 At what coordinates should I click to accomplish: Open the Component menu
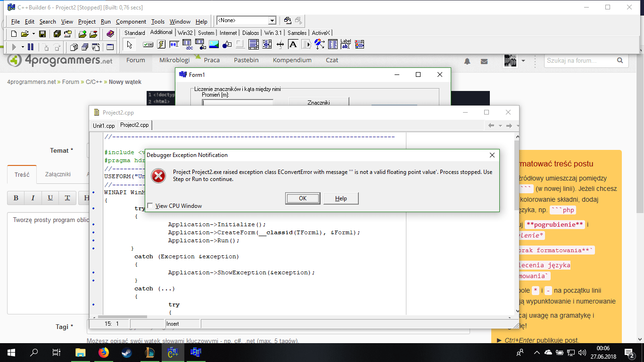point(131,22)
